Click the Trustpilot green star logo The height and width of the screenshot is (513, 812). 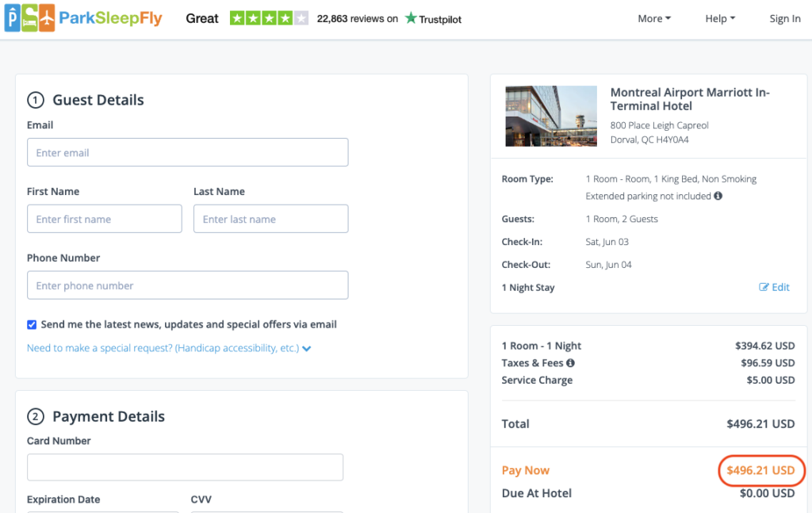coord(411,18)
